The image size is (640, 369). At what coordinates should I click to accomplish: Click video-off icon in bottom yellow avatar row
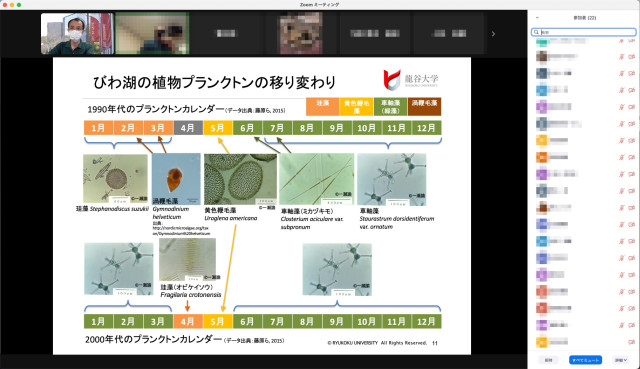click(x=632, y=342)
